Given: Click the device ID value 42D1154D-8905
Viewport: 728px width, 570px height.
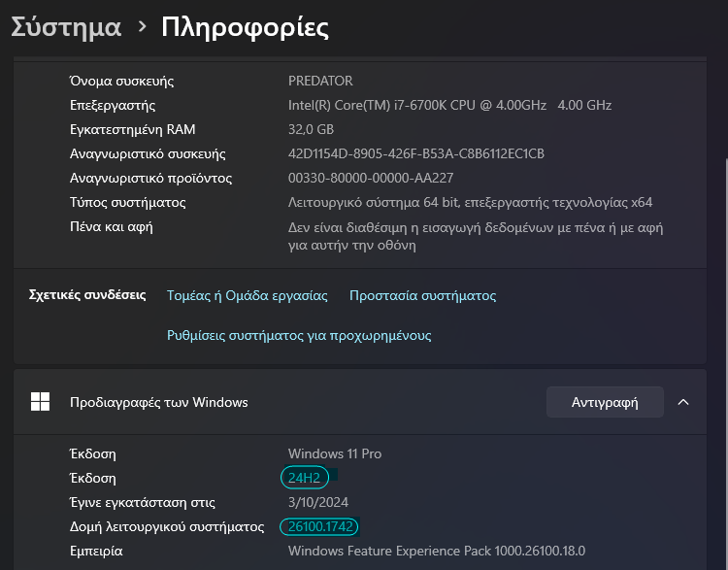Looking at the screenshot, I should click(416, 153).
